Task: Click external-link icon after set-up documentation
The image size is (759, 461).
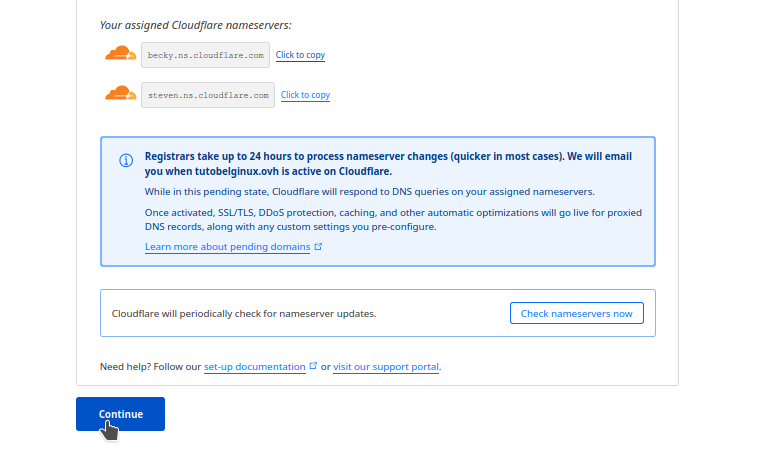Action: (x=313, y=366)
